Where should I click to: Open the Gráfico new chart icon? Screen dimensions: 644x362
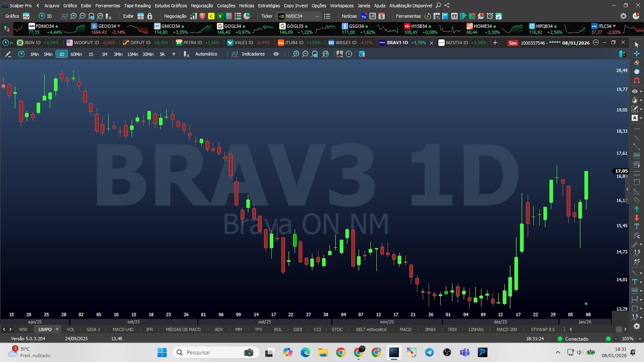coord(26,16)
